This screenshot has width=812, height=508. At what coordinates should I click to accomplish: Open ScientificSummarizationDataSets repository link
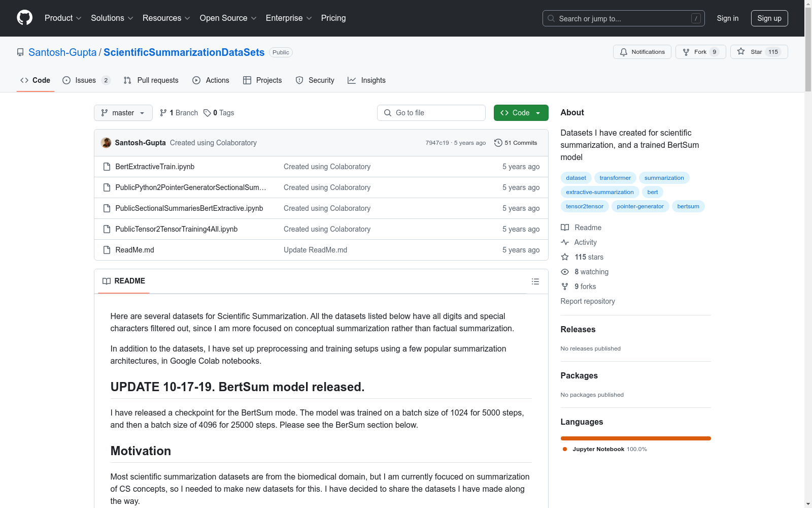click(x=184, y=52)
